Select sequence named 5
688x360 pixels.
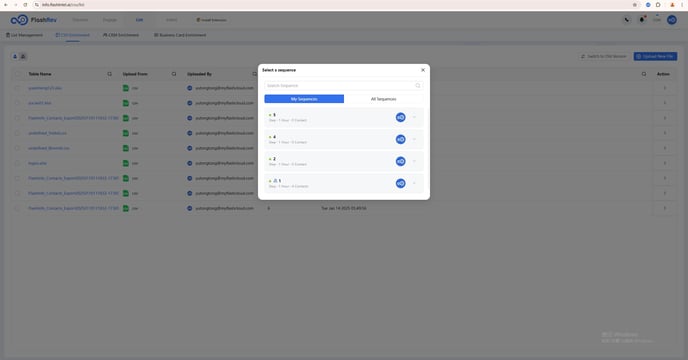[x=344, y=118]
